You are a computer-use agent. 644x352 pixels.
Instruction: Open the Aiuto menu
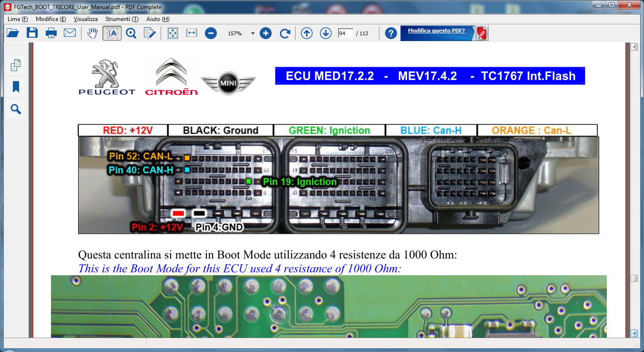tap(158, 19)
